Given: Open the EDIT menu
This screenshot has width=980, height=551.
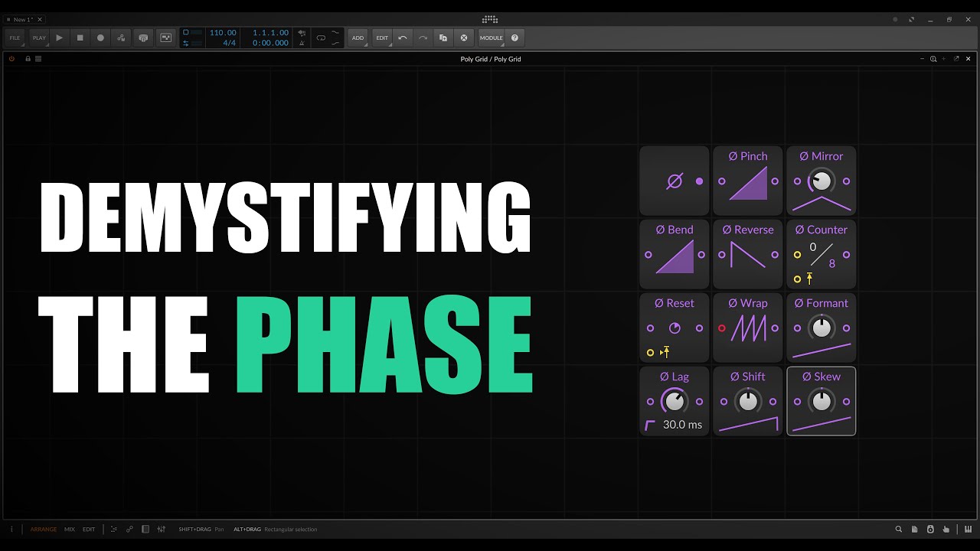Looking at the screenshot, I should tap(382, 37).
